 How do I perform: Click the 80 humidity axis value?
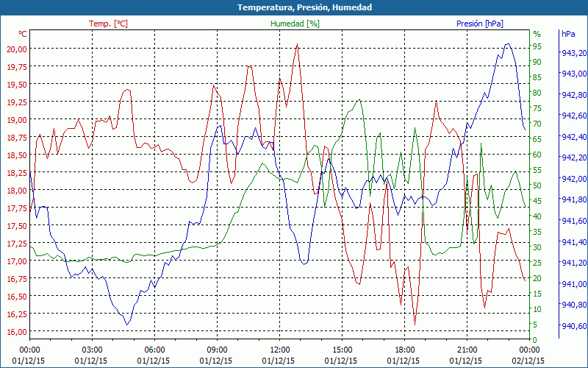(x=537, y=93)
